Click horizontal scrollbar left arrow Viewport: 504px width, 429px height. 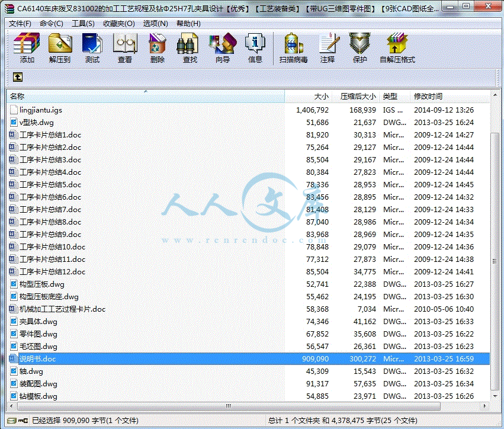pos(11,406)
